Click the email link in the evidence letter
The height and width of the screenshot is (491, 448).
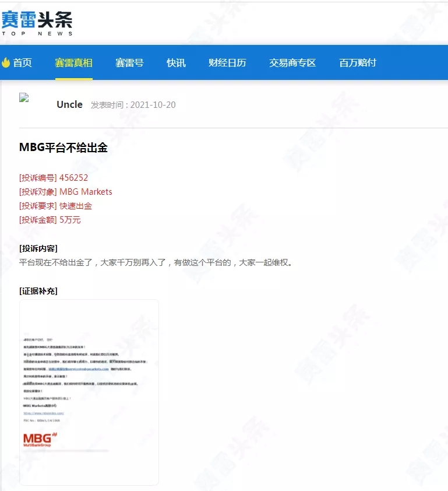(x=79, y=369)
